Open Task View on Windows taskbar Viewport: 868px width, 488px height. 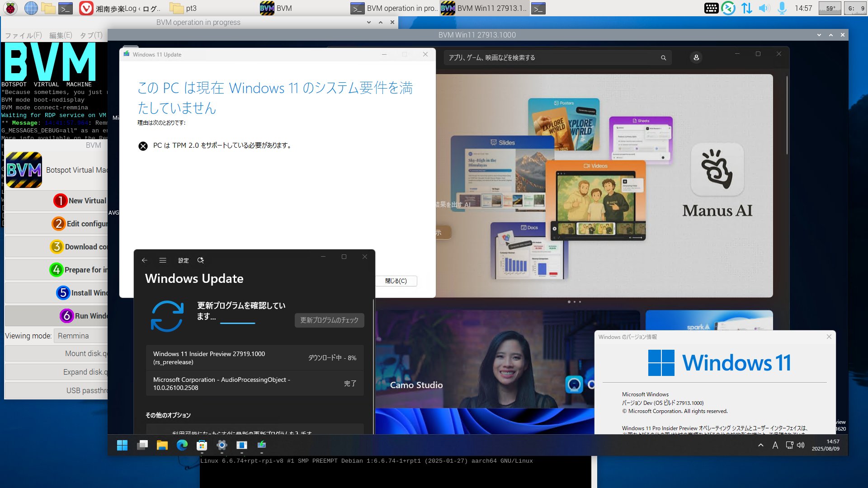(x=142, y=445)
